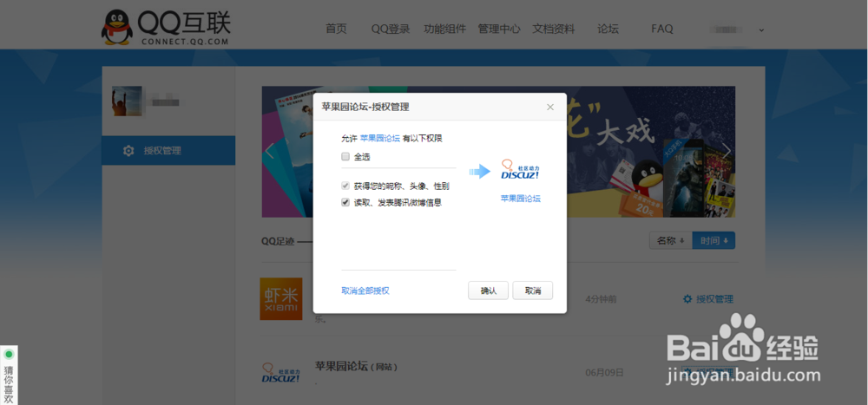Click the gear icon beside sidebar 授权管理
The height and width of the screenshot is (405, 868).
coord(128,151)
